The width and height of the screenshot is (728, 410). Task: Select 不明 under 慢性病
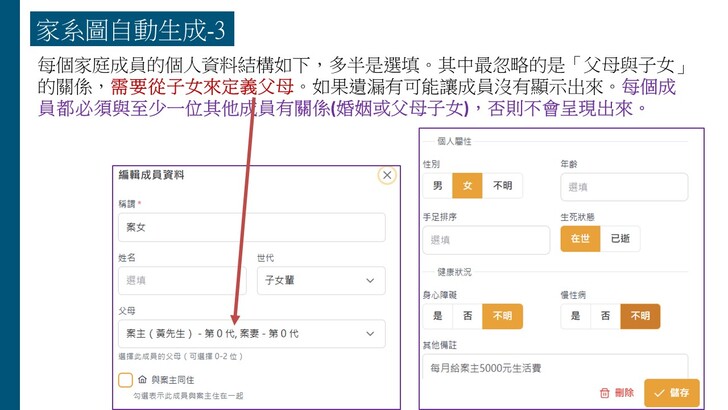[640, 316]
